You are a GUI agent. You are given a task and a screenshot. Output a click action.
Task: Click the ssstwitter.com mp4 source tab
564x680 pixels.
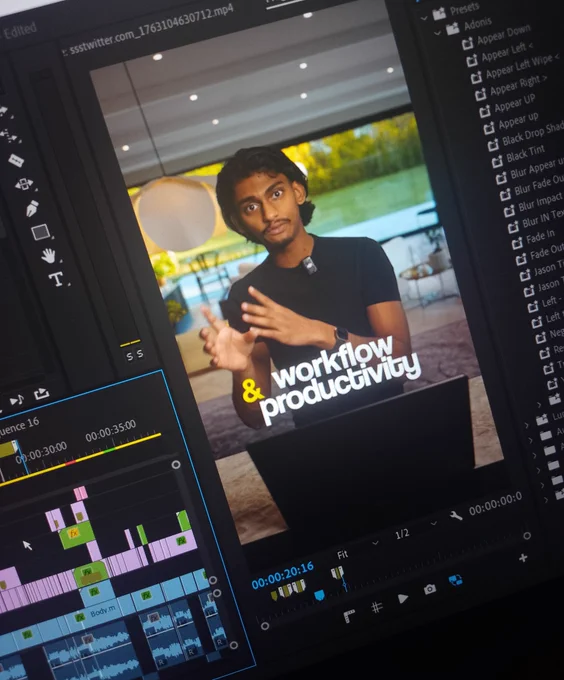pos(149,31)
